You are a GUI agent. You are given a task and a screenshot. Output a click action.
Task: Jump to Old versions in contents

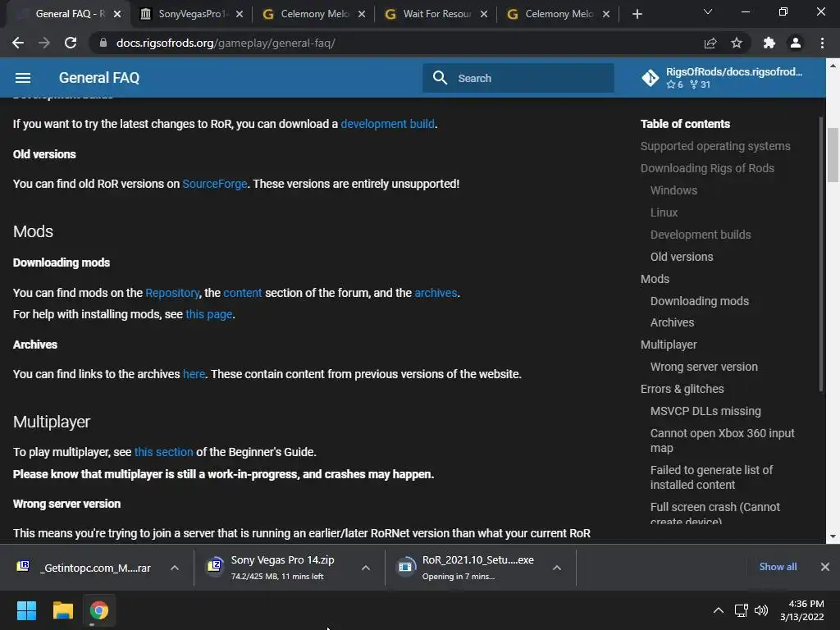point(682,257)
